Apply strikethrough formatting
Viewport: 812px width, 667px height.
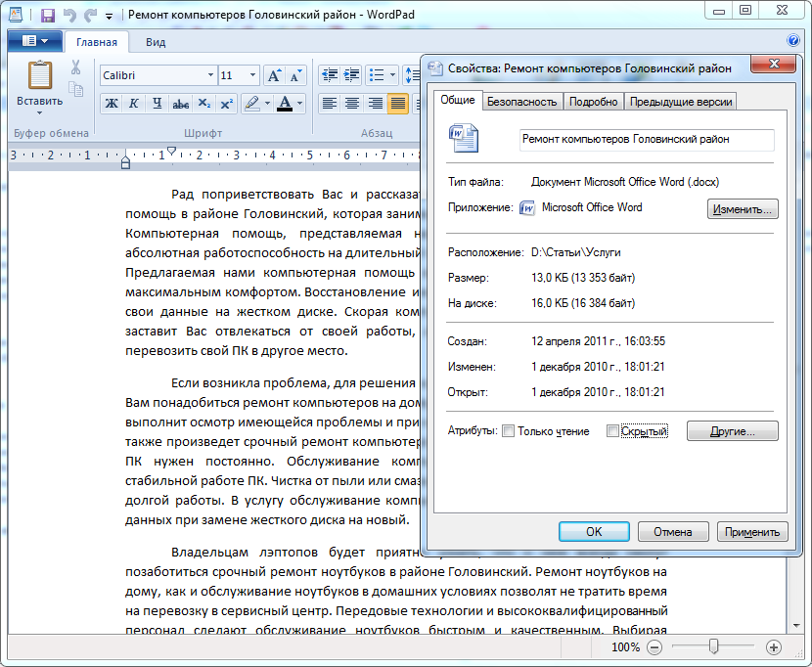(180, 104)
